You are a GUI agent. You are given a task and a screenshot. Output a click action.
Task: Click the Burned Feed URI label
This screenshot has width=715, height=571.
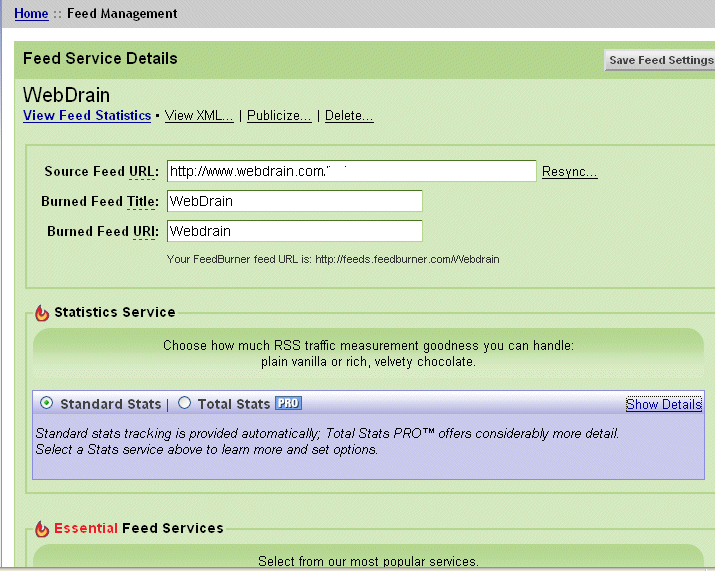pyautogui.click(x=103, y=231)
